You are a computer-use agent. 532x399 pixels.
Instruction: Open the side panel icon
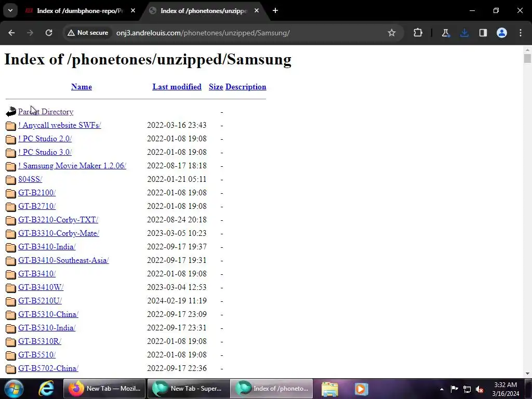click(483, 33)
